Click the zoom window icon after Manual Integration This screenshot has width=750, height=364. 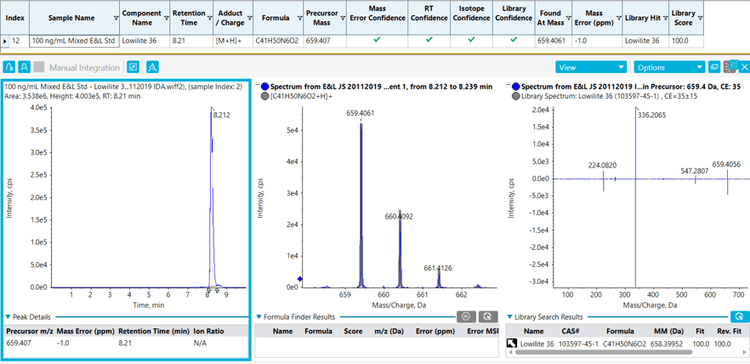pos(134,67)
